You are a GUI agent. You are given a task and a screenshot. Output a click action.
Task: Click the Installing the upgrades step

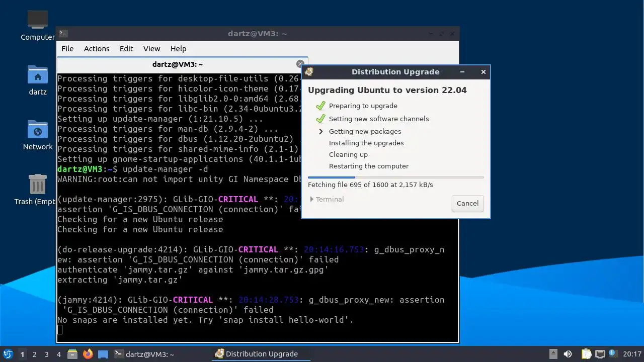(x=366, y=143)
